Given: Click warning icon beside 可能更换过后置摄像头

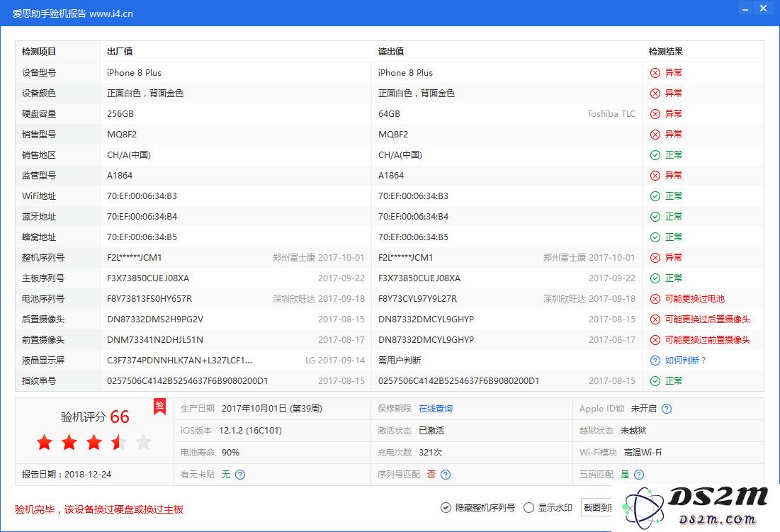Looking at the screenshot, I should (655, 319).
